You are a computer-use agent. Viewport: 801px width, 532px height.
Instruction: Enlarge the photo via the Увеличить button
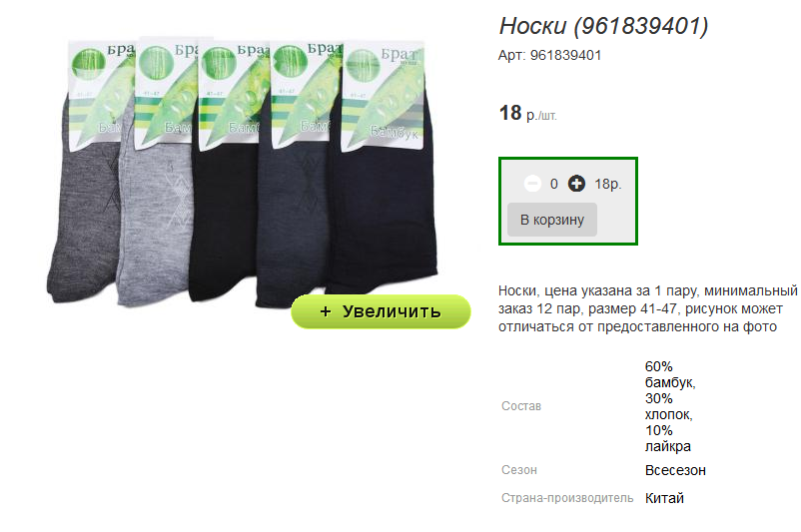381,311
